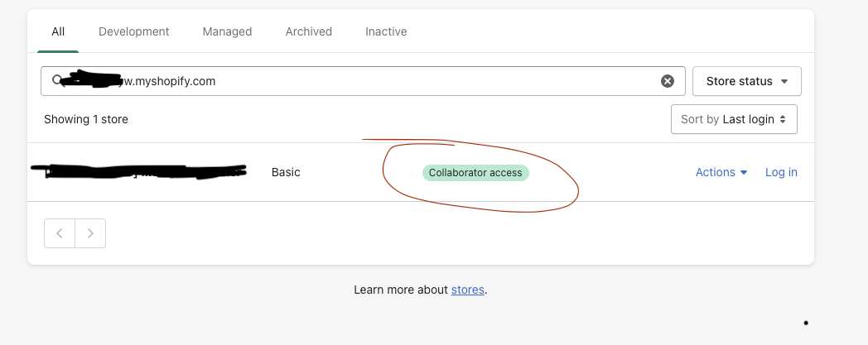
Task: Select the blacked-out store name in the row
Action: [x=138, y=172]
